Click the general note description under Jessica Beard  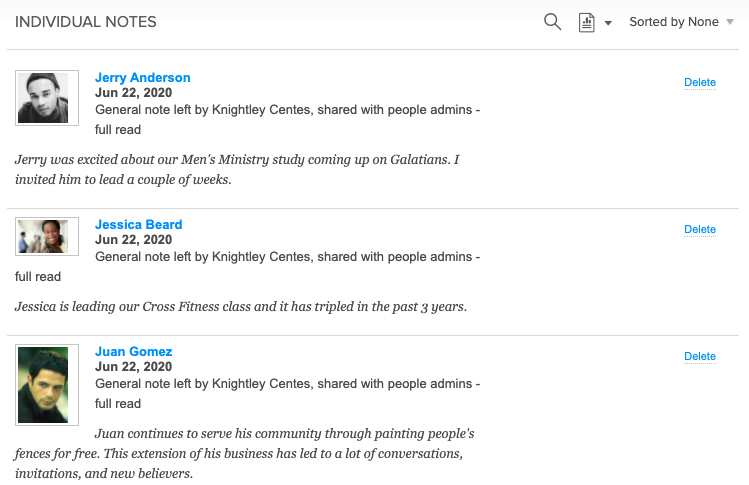[x=287, y=257]
